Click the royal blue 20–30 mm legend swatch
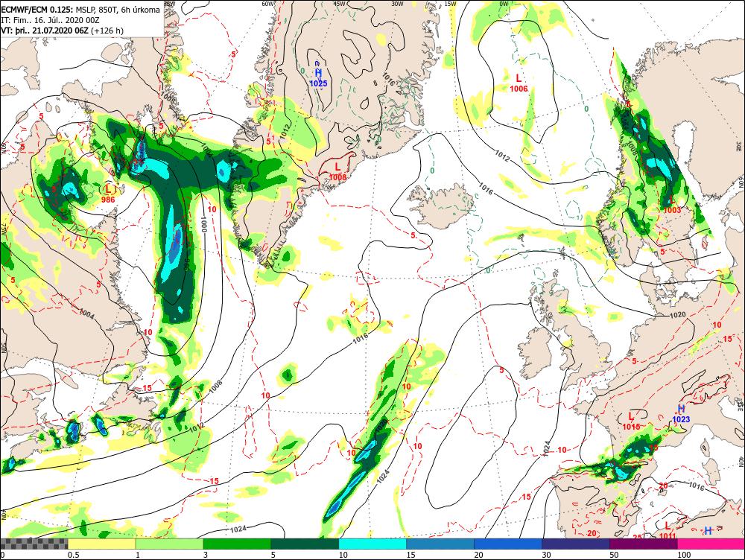This screenshot has height=560, width=745. 508,544
